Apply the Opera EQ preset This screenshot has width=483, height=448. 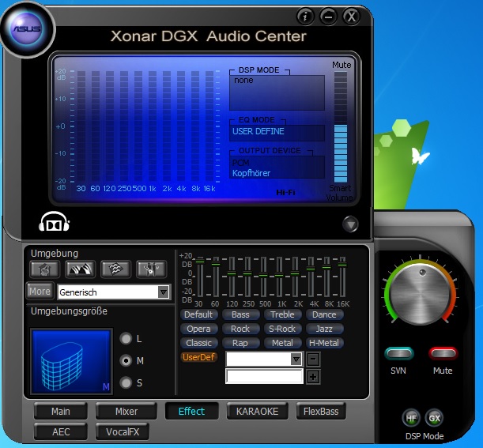point(198,329)
